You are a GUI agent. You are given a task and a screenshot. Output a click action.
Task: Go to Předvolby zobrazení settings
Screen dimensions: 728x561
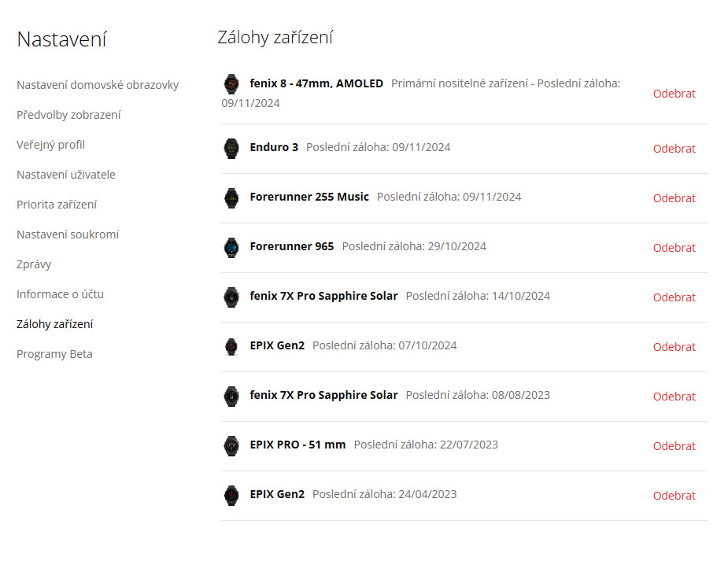point(68,115)
